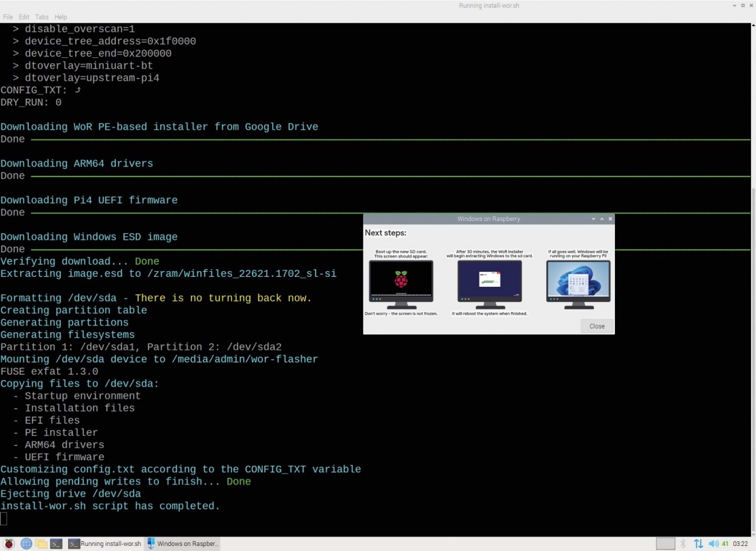Click 'DRY_RUN: 0' line

click(x=31, y=103)
